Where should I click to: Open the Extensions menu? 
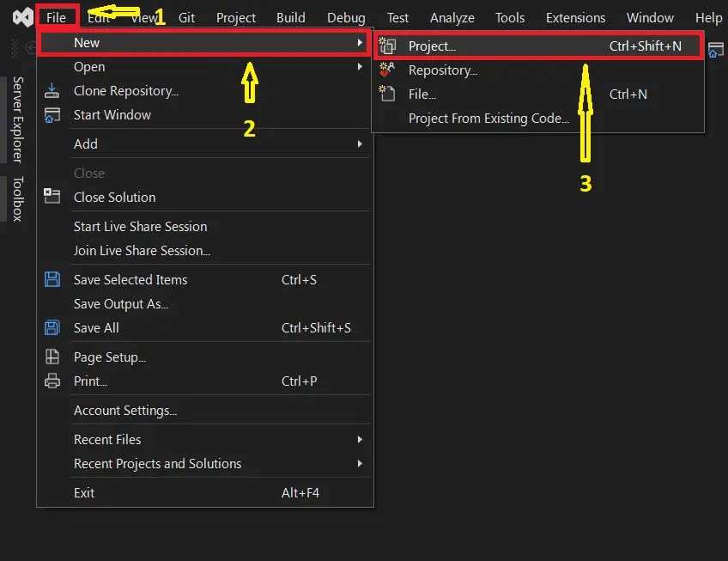[x=575, y=16]
